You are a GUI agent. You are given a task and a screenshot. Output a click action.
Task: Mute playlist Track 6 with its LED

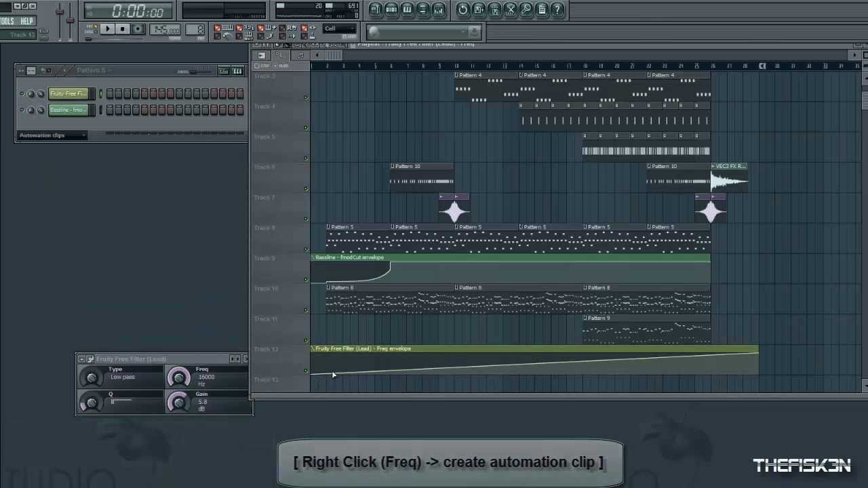306,188
